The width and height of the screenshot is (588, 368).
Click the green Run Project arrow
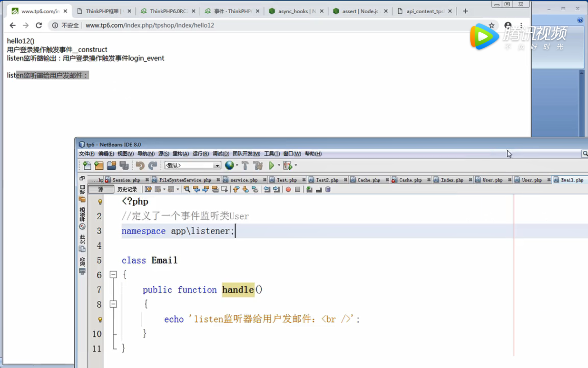272,165
